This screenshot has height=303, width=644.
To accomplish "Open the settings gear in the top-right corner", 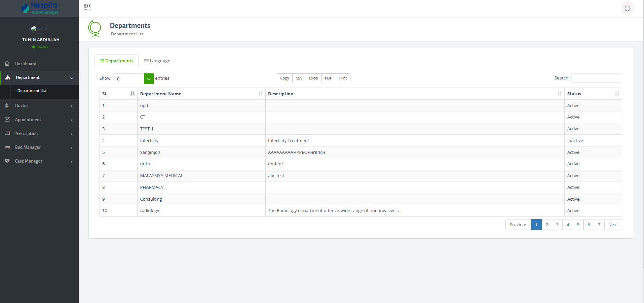I will 627,8.
